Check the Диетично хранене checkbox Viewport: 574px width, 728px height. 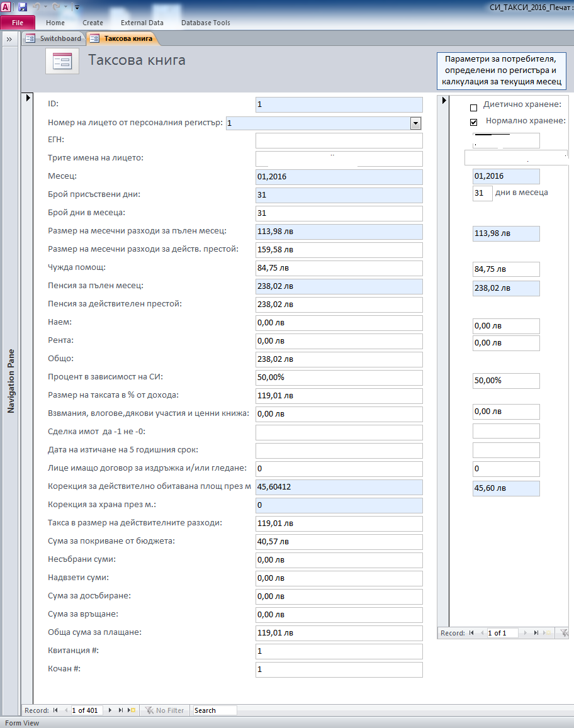[x=474, y=108]
